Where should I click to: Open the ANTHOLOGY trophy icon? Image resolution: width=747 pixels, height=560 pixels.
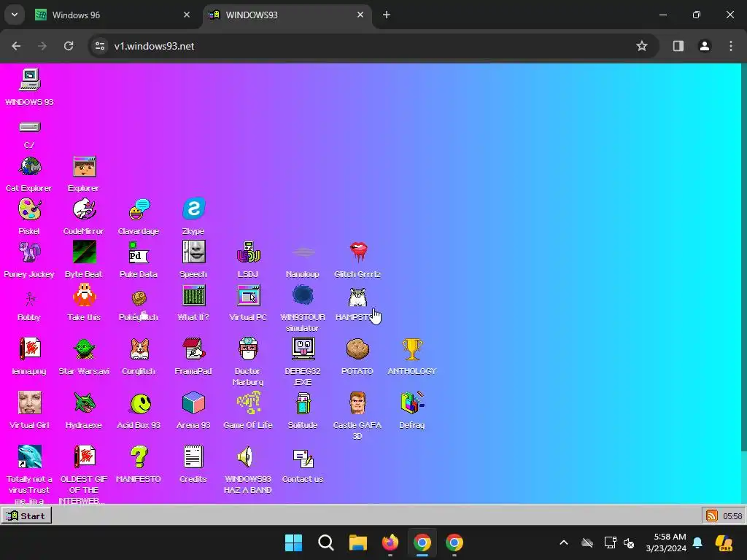coord(412,349)
